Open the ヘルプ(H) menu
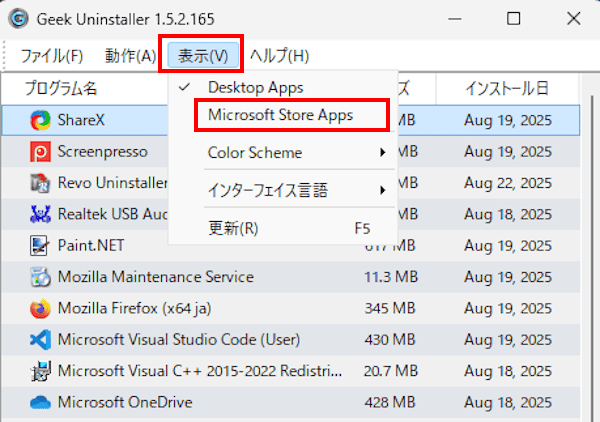This screenshot has width=600, height=422. tap(279, 56)
